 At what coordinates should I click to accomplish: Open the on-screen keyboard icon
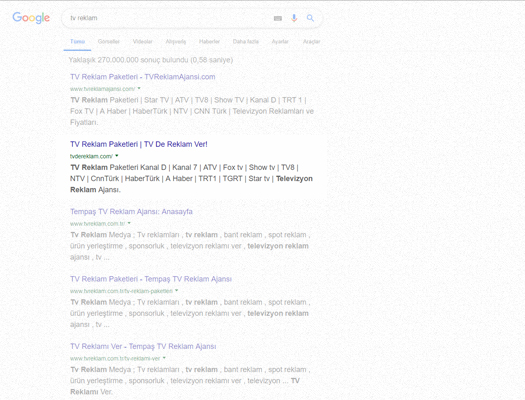[278, 18]
